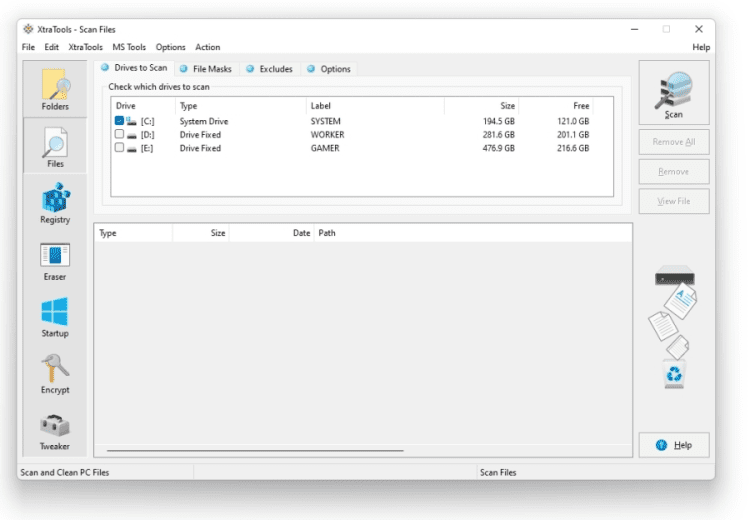The image size is (750, 520).
Task: Click the Remove button
Action: (x=674, y=172)
